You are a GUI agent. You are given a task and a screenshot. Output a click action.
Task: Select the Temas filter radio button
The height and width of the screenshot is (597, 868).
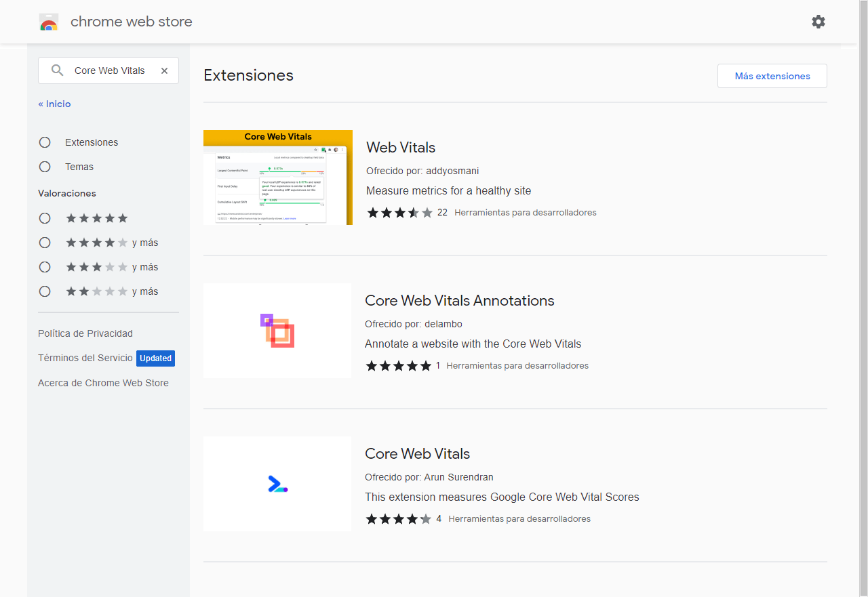point(44,166)
